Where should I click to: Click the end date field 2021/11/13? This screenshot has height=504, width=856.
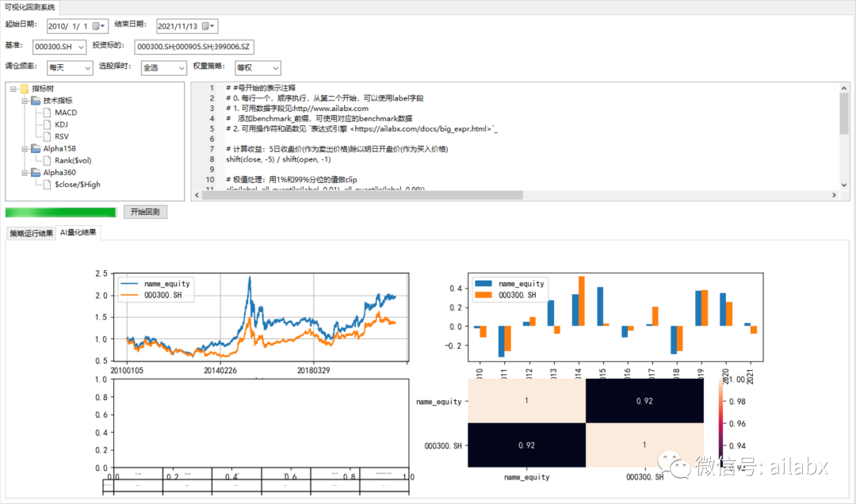coord(187,26)
